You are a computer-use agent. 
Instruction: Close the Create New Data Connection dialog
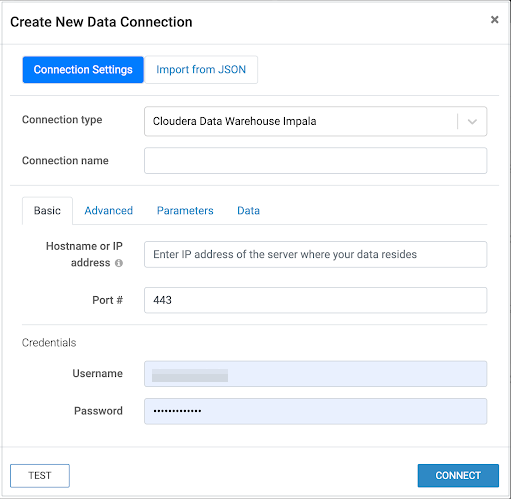tap(494, 20)
